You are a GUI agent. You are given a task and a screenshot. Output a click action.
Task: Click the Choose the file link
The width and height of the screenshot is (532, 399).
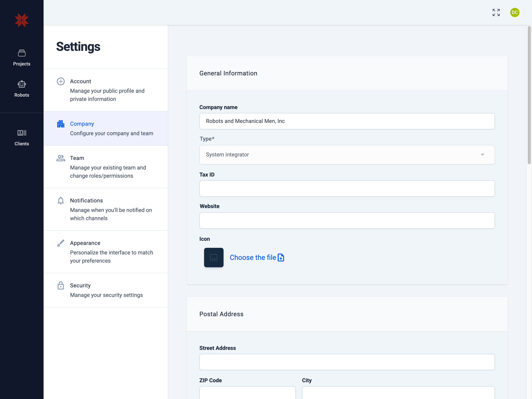coord(253,258)
